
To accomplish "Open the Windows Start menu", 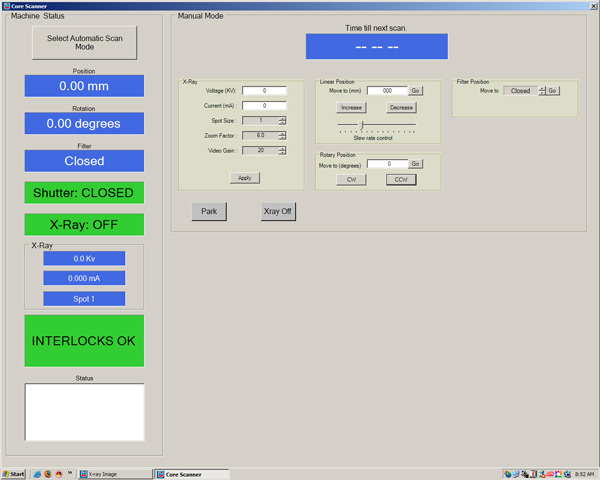I will 13,474.
